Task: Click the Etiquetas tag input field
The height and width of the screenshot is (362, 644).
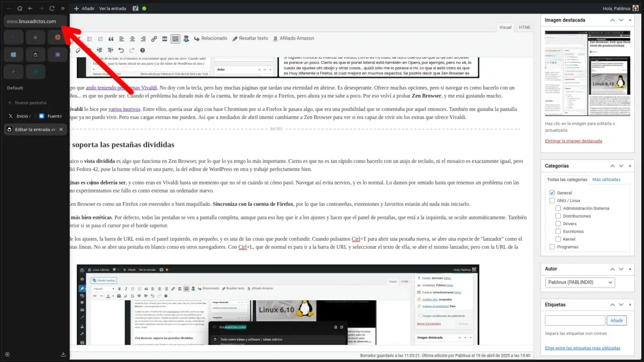Action: [x=575, y=320]
